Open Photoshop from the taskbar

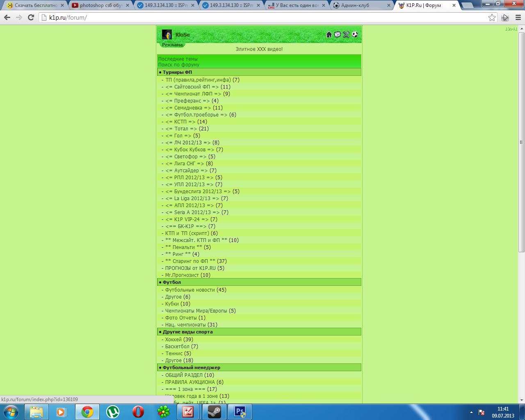(240, 412)
